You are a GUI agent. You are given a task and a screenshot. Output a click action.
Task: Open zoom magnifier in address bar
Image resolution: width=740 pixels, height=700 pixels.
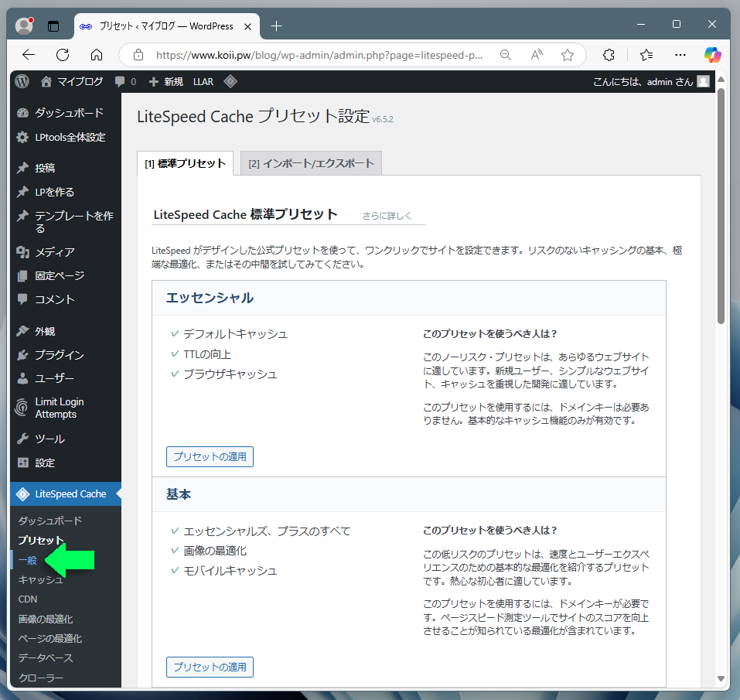click(x=506, y=55)
